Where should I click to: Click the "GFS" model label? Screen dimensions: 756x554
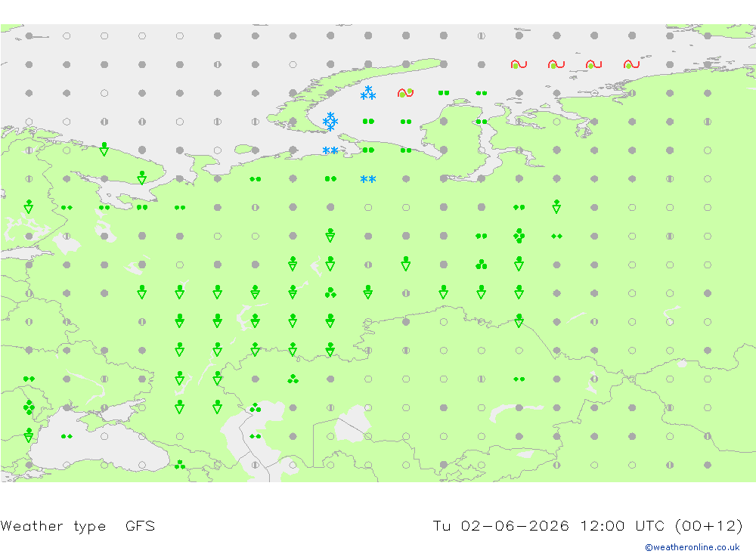tap(141, 525)
